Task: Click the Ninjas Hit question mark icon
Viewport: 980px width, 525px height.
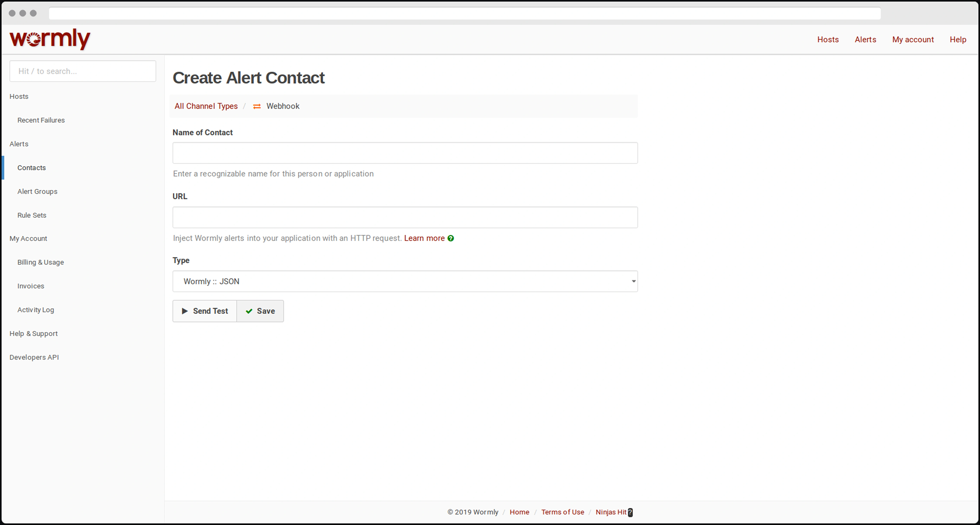Action: click(630, 512)
